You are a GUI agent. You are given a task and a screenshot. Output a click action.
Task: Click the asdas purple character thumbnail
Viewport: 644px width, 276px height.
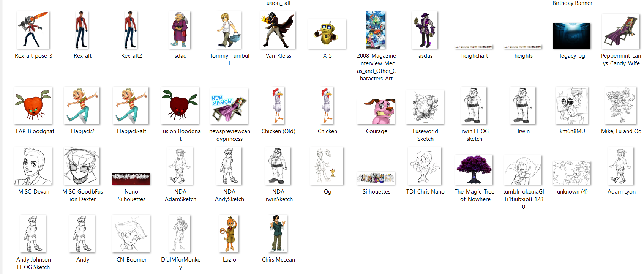click(425, 30)
